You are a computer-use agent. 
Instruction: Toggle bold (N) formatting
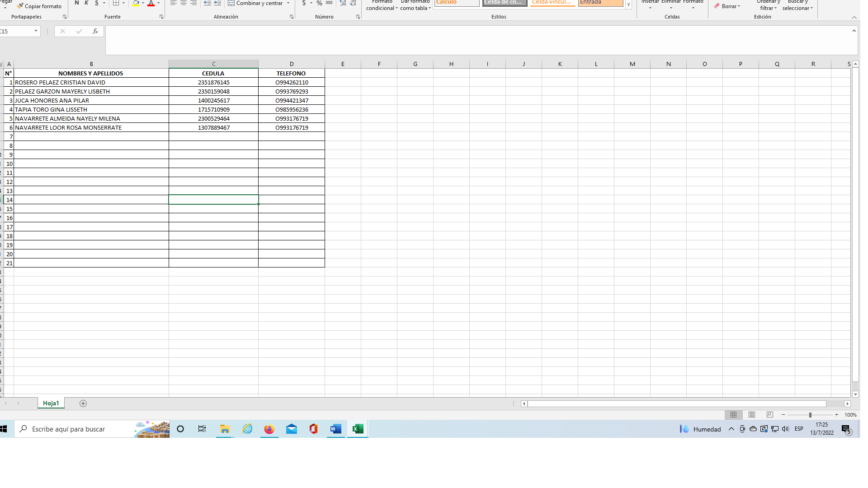click(76, 3)
